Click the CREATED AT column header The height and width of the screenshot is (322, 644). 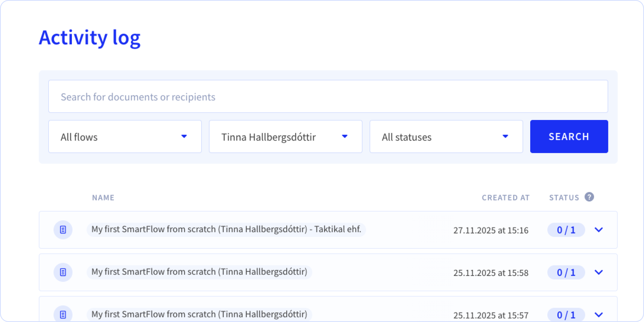click(506, 198)
